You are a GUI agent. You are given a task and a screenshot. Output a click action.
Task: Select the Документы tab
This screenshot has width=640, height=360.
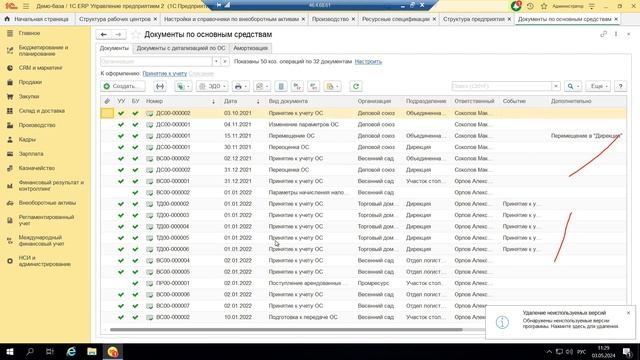114,48
